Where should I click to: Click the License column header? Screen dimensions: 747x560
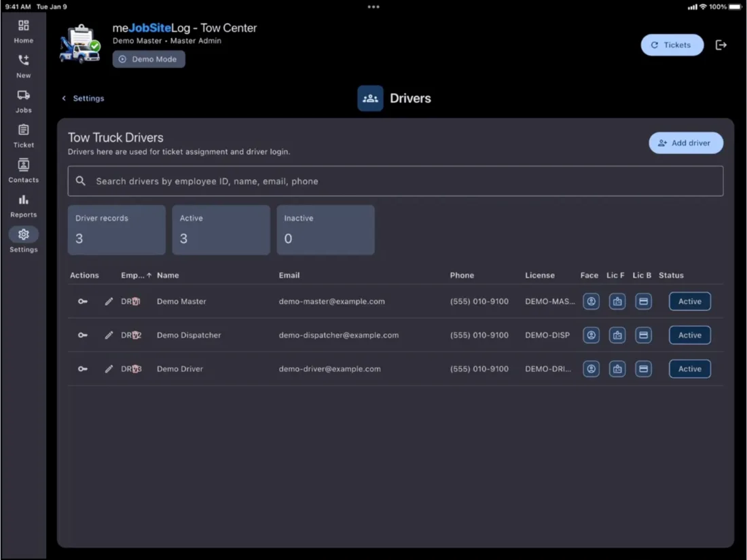pos(540,275)
